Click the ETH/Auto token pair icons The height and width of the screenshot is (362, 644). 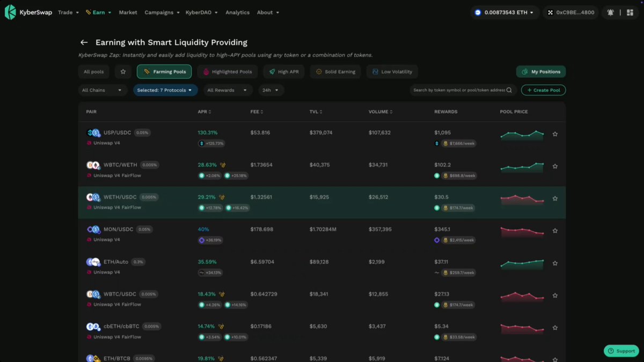(93, 262)
